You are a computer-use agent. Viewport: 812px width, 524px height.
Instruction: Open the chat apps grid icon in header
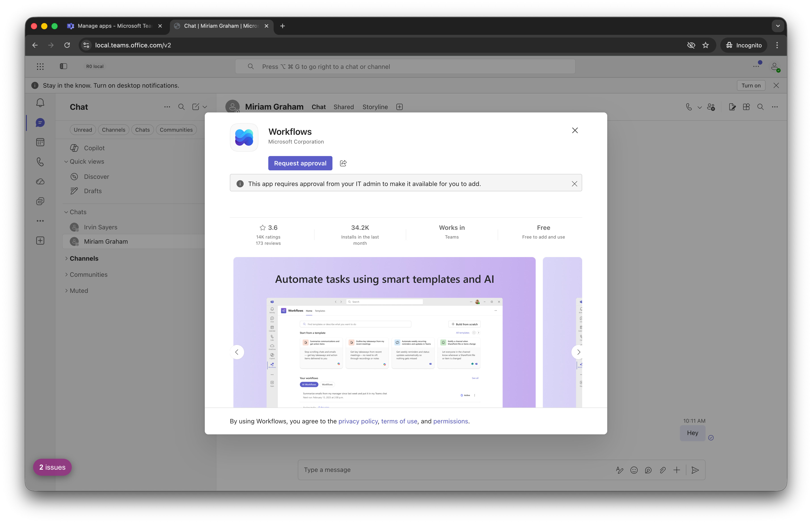pos(746,107)
